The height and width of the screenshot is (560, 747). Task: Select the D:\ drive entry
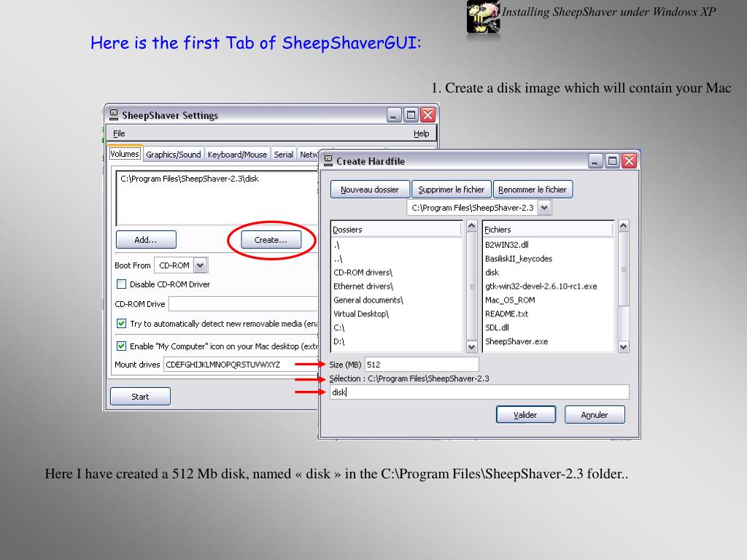point(338,341)
